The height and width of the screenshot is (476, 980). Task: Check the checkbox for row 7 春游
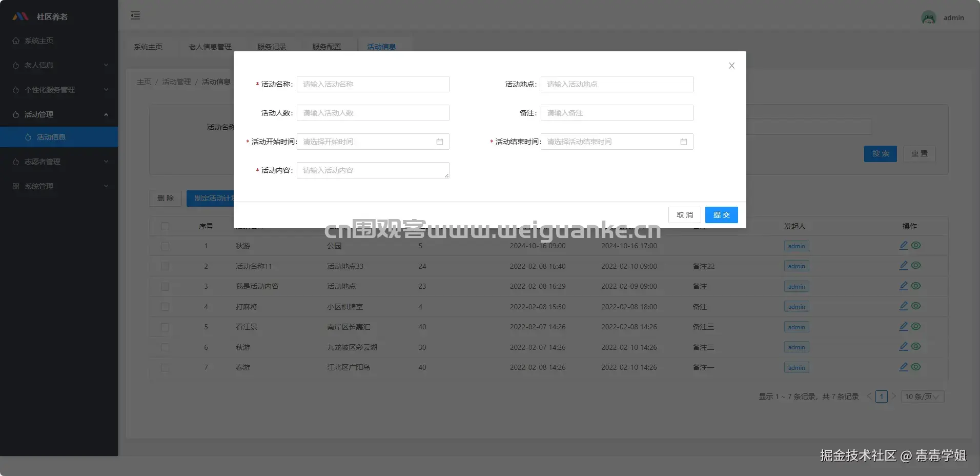[x=165, y=368]
